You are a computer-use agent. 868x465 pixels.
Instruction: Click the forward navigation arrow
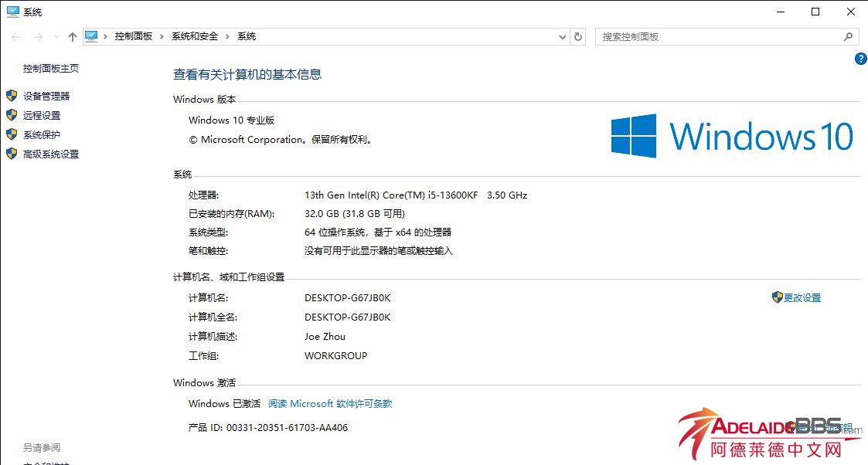[x=38, y=36]
